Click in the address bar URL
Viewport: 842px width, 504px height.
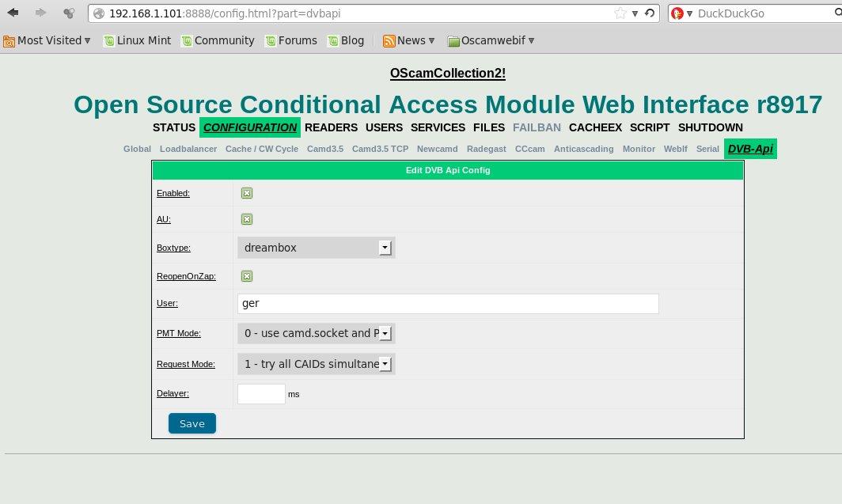pyautogui.click(x=225, y=13)
